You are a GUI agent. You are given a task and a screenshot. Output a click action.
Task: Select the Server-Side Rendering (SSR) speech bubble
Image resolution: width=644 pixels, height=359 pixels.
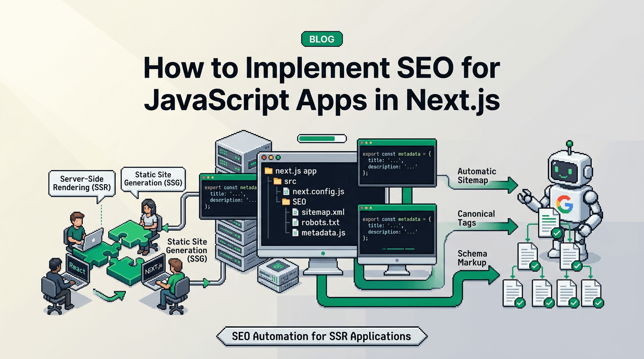[x=81, y=183]
